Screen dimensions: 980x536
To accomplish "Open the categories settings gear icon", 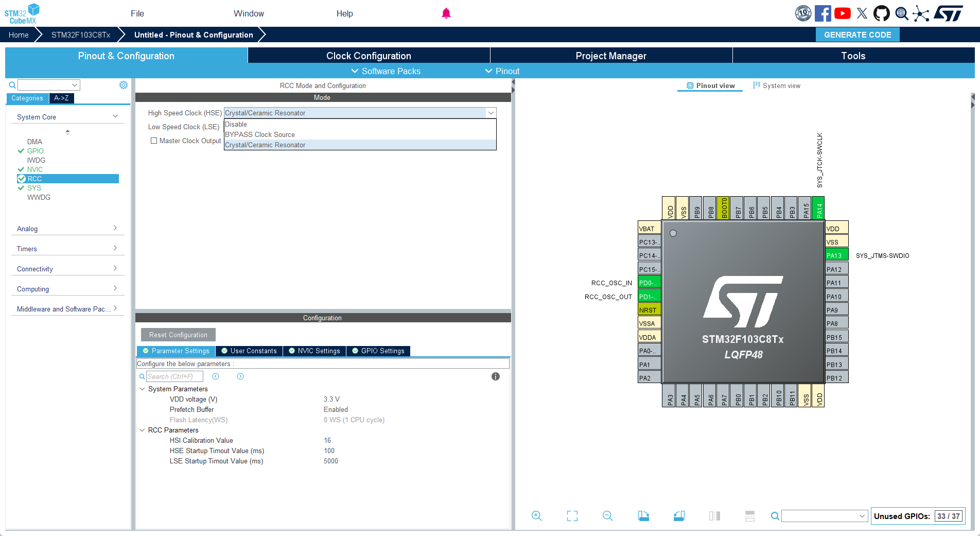I will click(x=124, y=85).
